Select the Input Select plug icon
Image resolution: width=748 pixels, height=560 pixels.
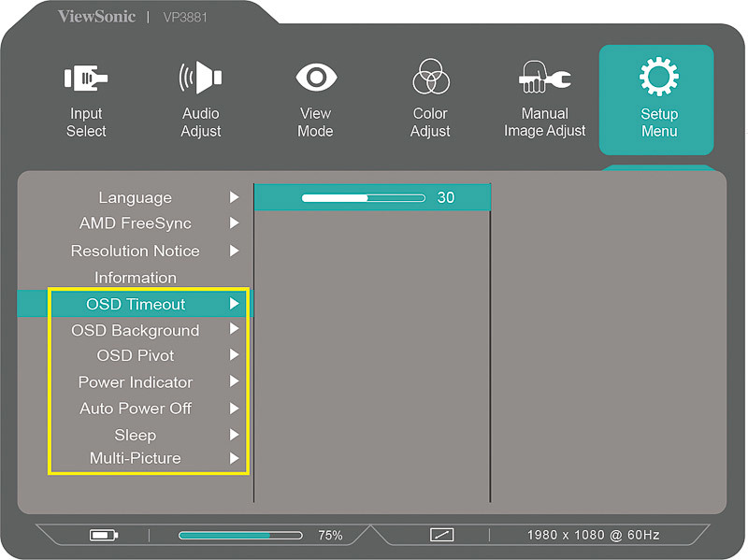tap(86, 78)
